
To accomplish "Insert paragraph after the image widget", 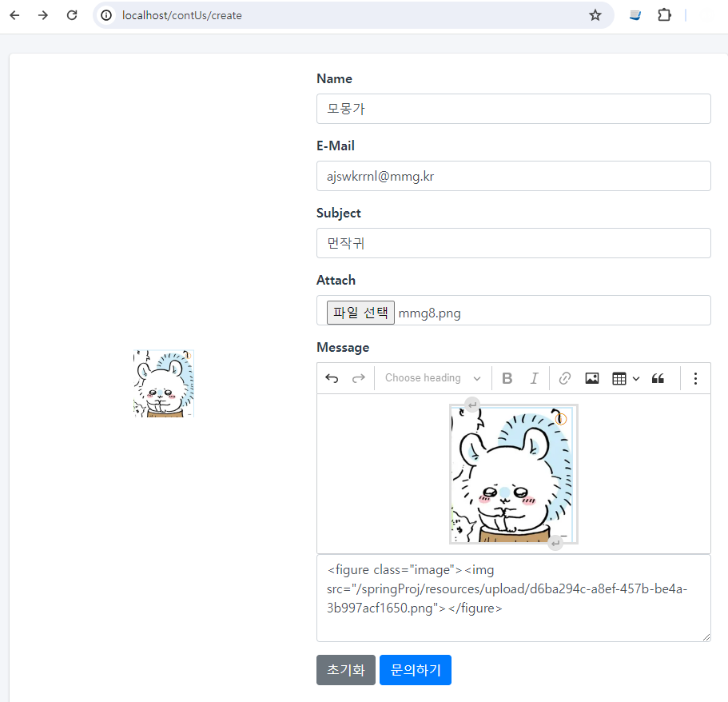I will [x=555, y=543].
